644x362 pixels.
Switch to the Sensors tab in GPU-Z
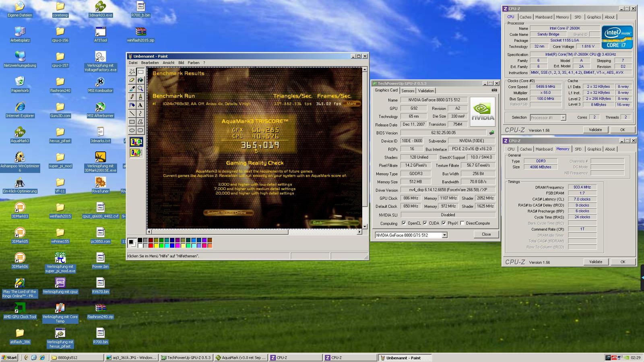click(x=408, y=91)
